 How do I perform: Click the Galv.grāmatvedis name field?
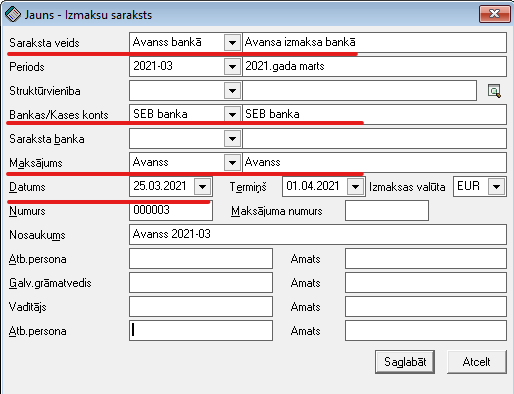(201, 283)
